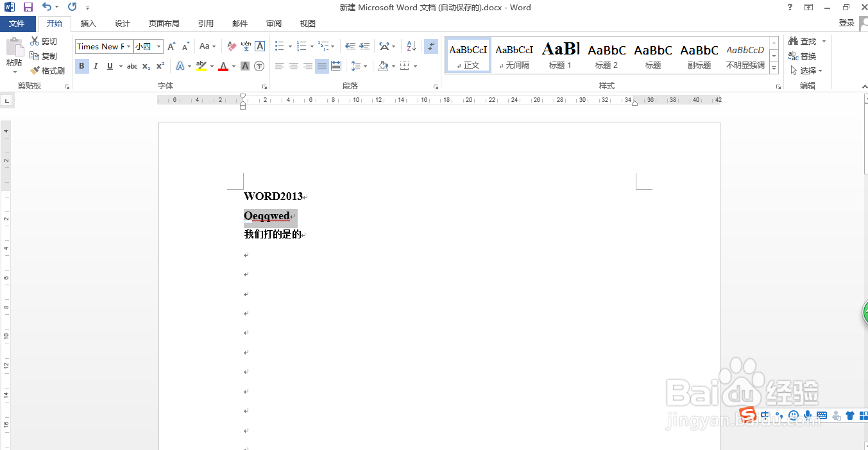This screenshot has height=450, width=868.
Task: Apply yellow text highlight color
Action: 201,66
